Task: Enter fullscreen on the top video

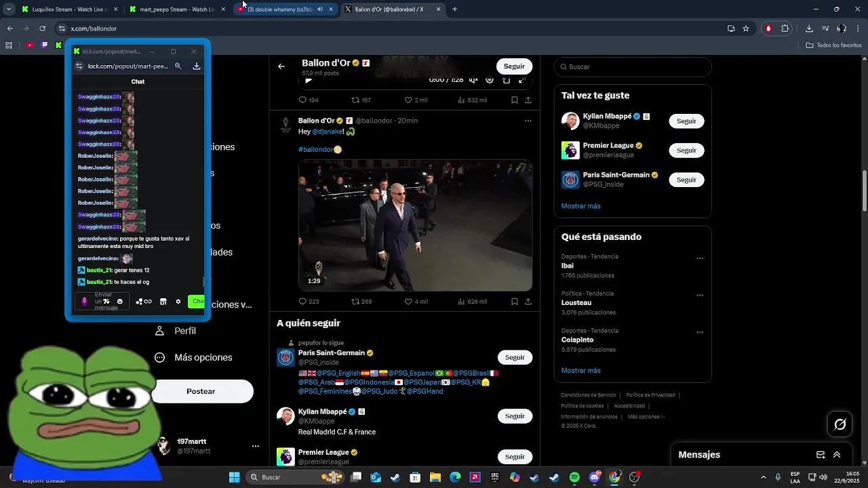Action: tap(522, 80)
